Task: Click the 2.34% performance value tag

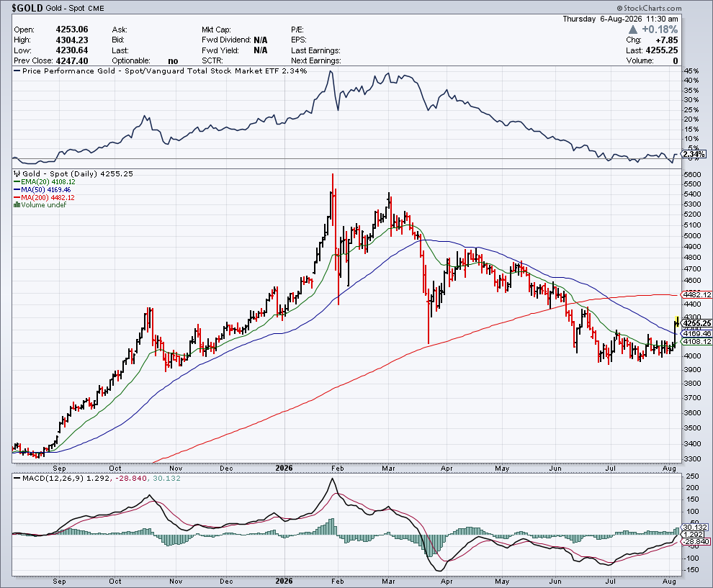Action: click(x=694, y=155)
